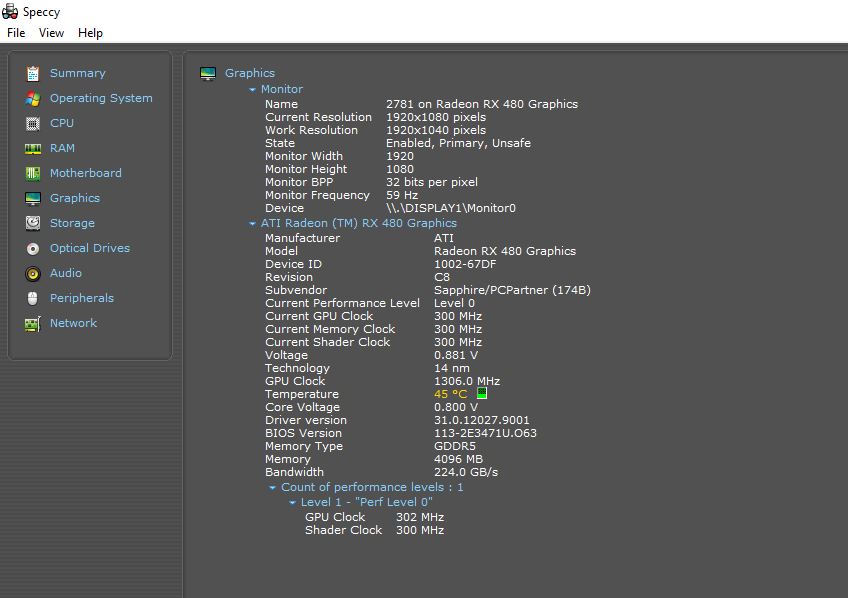Collapse the Level 1 Perf Level 0 node
The image size is (848, 598).
point(292,503)
